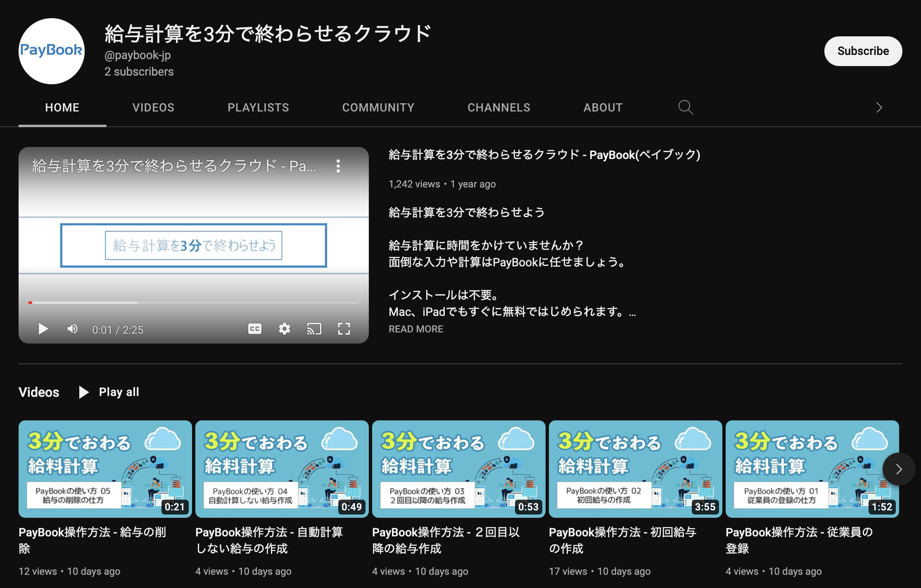Viewport: 921px width, 588px height.
Task: Mute the featured video volume icon
Action: [73, 329]
